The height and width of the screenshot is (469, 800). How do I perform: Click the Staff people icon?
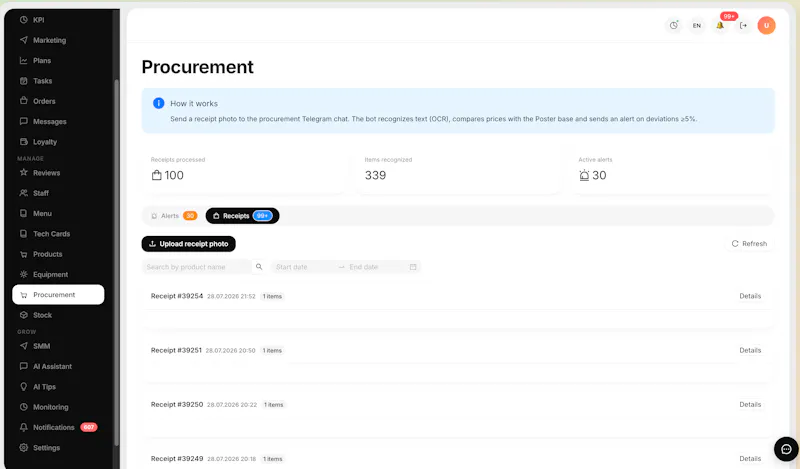[23, 193]
